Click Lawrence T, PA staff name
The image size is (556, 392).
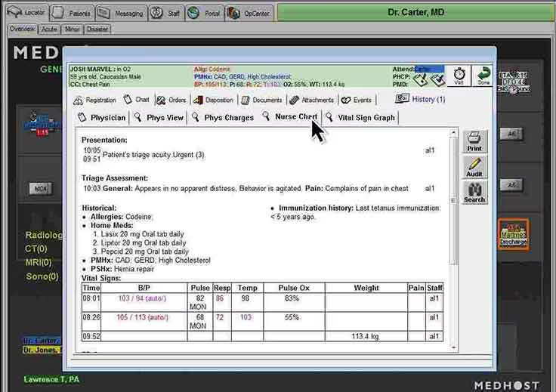(51, 379)
